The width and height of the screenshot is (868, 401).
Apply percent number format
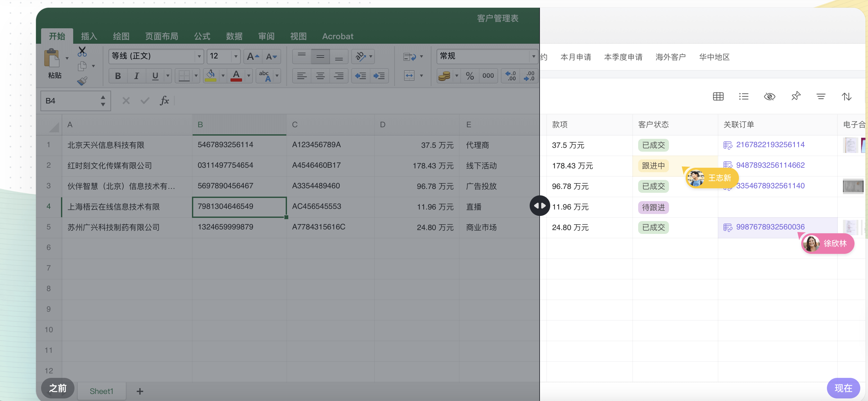click(470, 76)
